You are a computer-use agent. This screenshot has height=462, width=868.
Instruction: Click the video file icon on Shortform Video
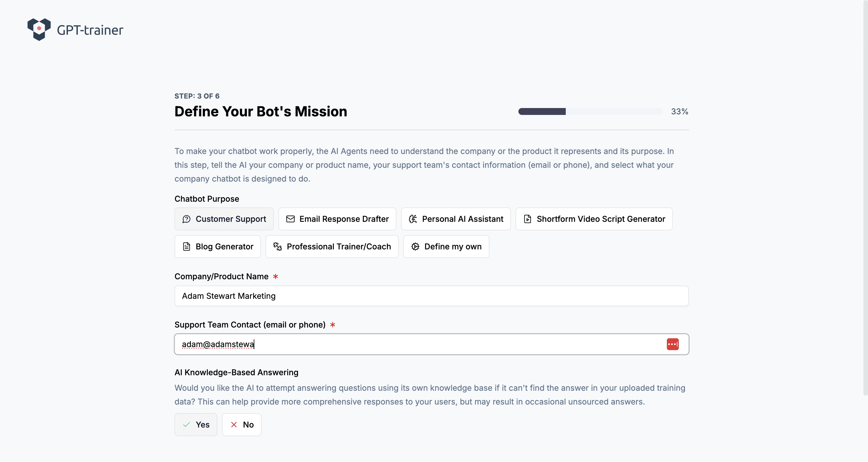[527, 219]
